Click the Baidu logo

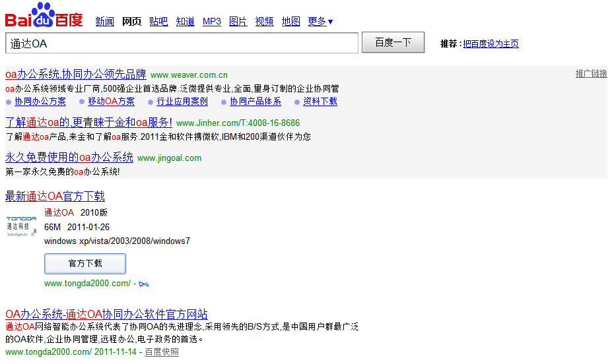44,15
